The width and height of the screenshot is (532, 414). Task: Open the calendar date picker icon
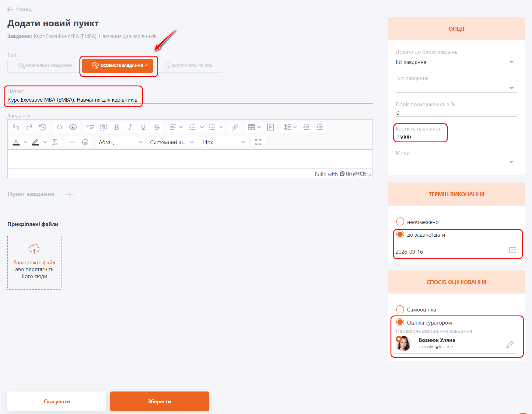pyautogui.click(x=513, y=250)
